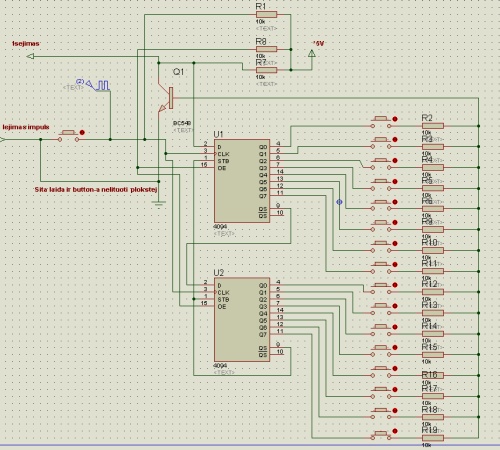This screenshot has height=450, width=500.
Task: Select the +5V power terminal arrow
Action: (x=312, y=53)
